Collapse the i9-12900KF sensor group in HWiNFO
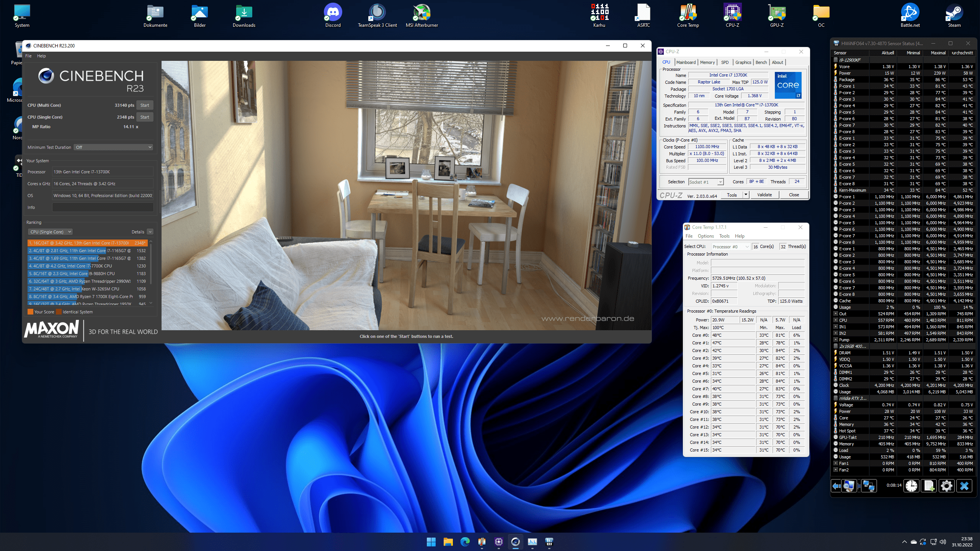 [836, 60]
